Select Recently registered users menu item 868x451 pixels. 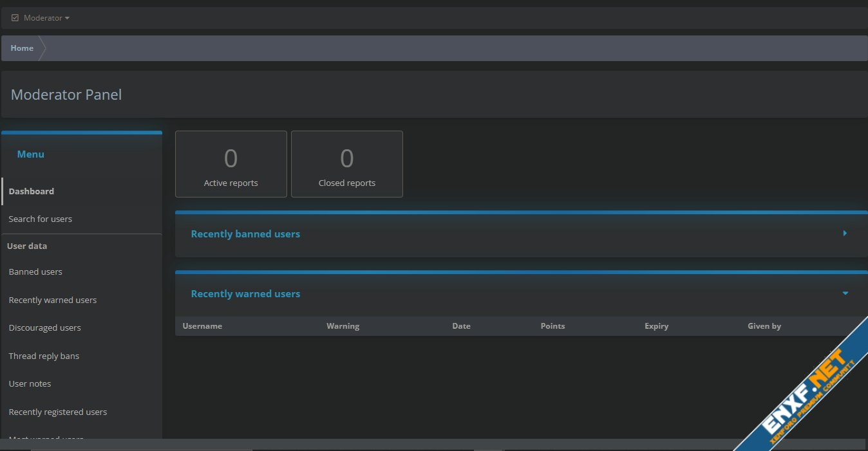click(x=58, y=412)
